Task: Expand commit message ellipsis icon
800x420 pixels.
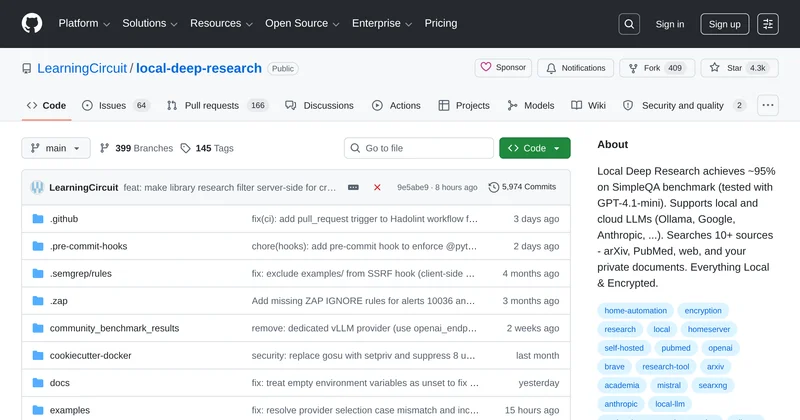Action: click(x=353, y=187)
